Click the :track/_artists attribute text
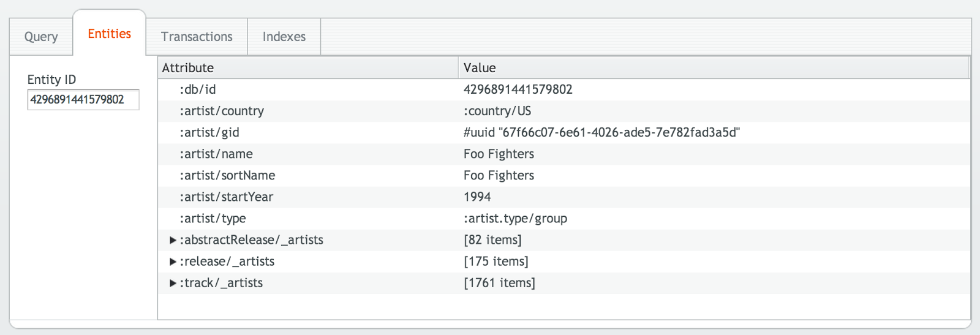 point(221,283)
